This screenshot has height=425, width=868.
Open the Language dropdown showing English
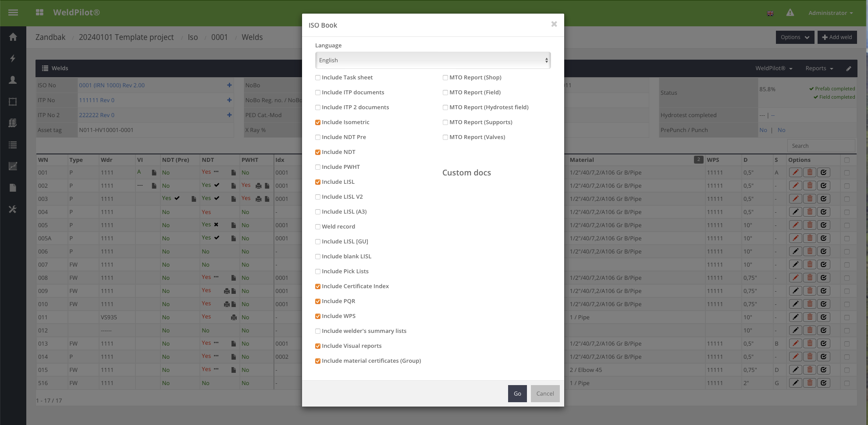point(433,61)
